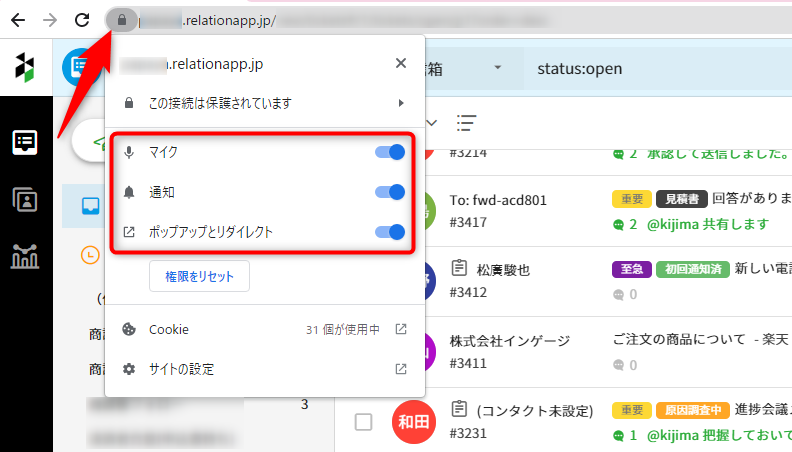
Task: Click the list view icon above tickets
Action: tap(466, 122)
